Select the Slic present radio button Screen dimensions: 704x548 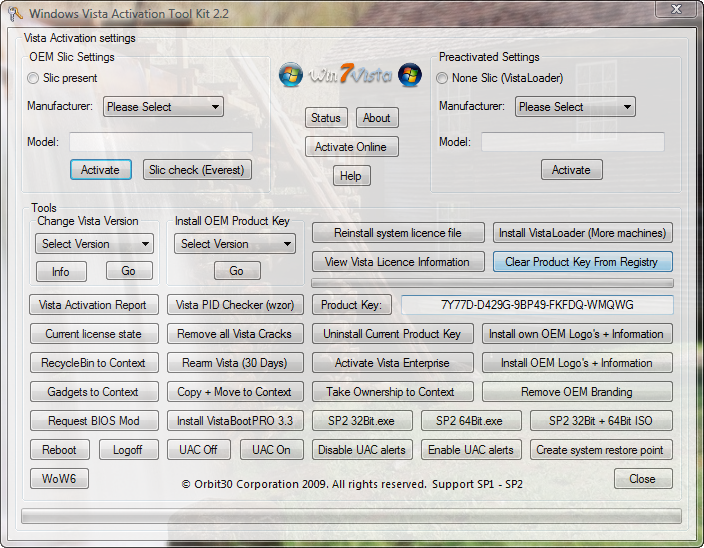click(x=34, y=78)
